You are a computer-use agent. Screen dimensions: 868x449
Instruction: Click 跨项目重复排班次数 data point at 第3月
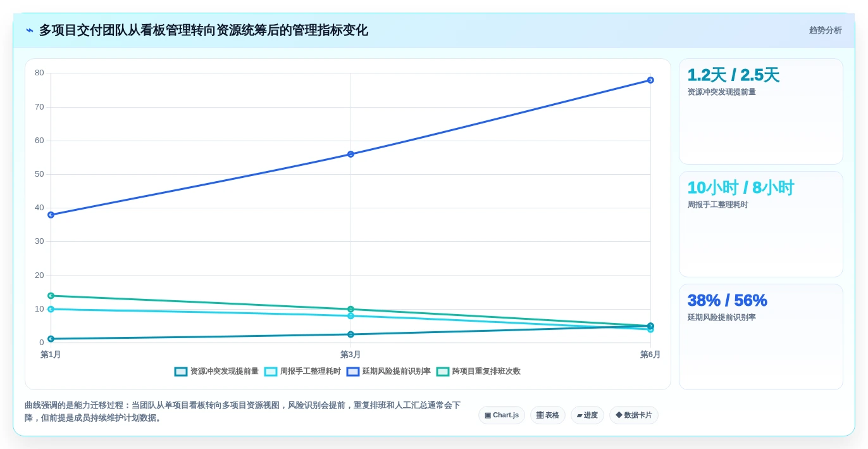[350, 309]
